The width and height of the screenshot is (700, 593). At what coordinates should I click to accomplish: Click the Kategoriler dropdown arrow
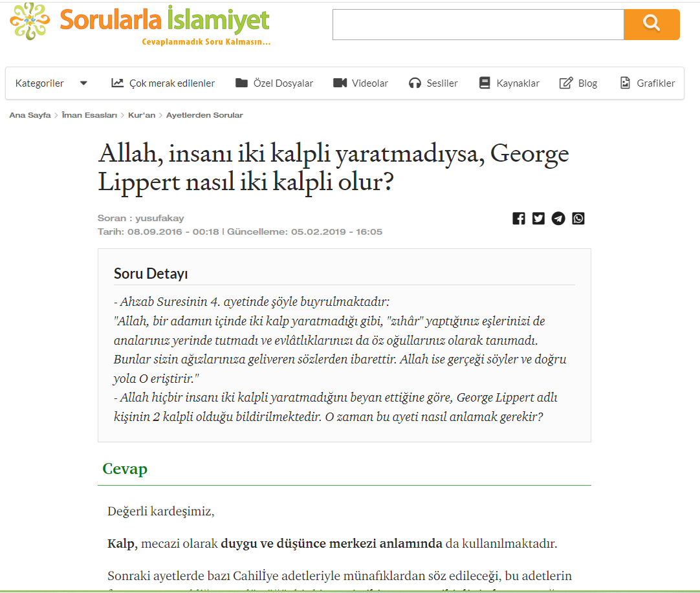[83, 83]
